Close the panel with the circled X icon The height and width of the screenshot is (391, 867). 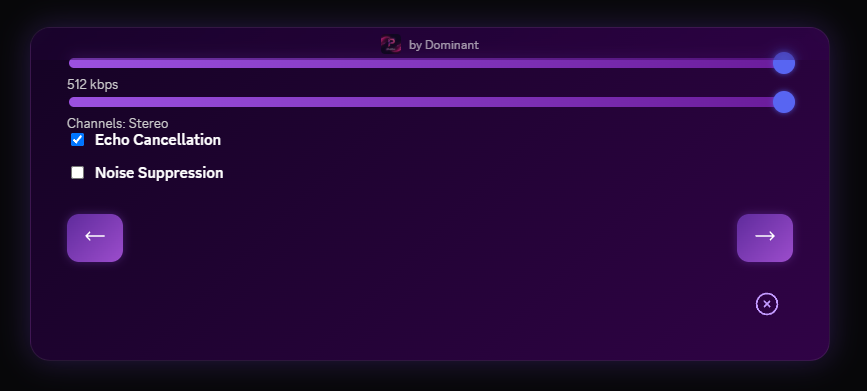click(767, 304)
